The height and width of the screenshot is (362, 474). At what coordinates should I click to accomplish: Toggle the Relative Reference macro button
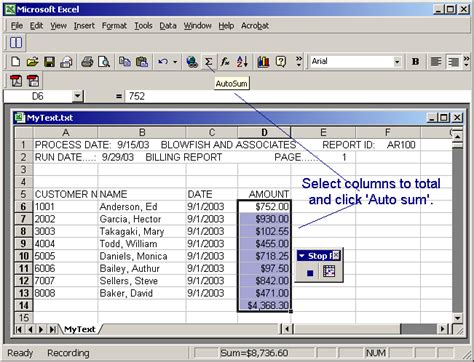[329, 272]
